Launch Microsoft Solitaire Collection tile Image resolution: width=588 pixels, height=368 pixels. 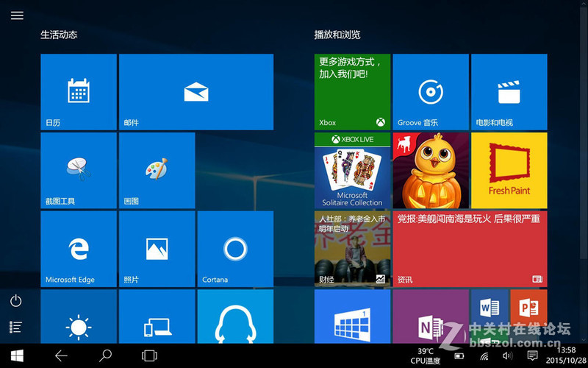tap(352, 171)
